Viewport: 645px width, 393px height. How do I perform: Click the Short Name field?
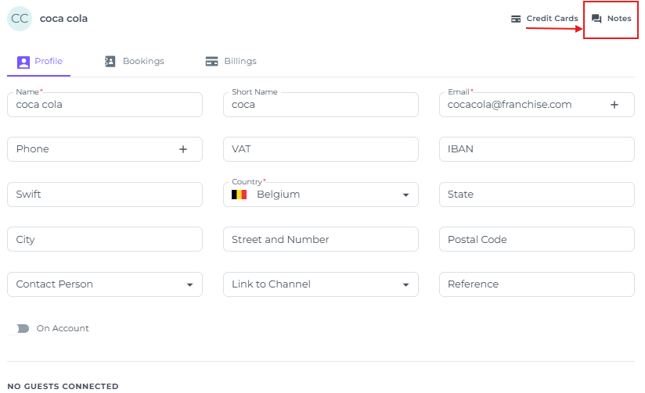coord(321,105)
